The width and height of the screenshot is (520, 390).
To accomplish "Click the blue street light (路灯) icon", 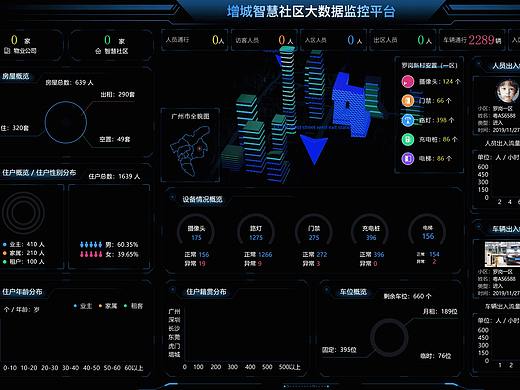I will click(x=407, y=120).
